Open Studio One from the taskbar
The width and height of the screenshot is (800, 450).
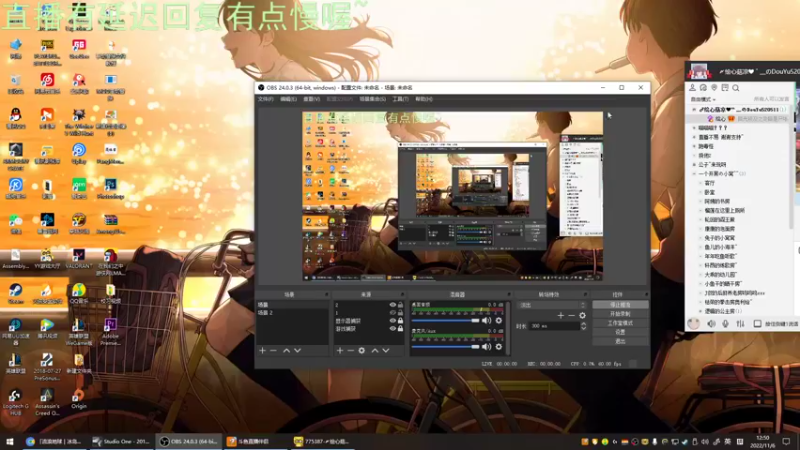[121, 441]
